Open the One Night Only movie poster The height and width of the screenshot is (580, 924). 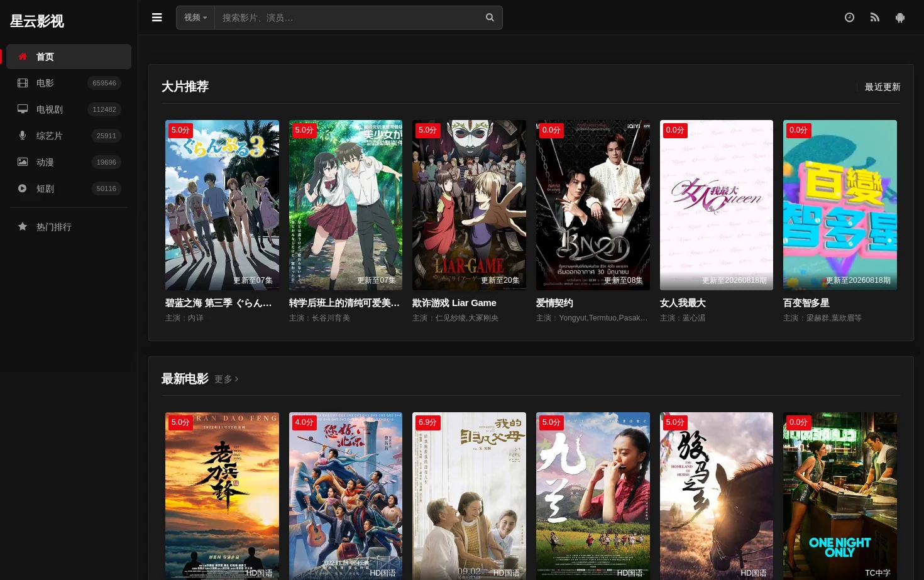pyautogui.click(x=840, y=496)
